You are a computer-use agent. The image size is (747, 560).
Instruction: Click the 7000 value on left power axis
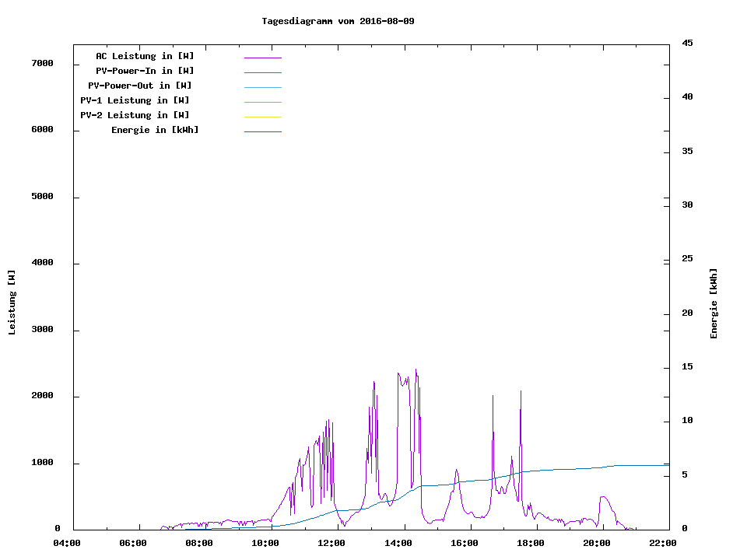point(43,64)
